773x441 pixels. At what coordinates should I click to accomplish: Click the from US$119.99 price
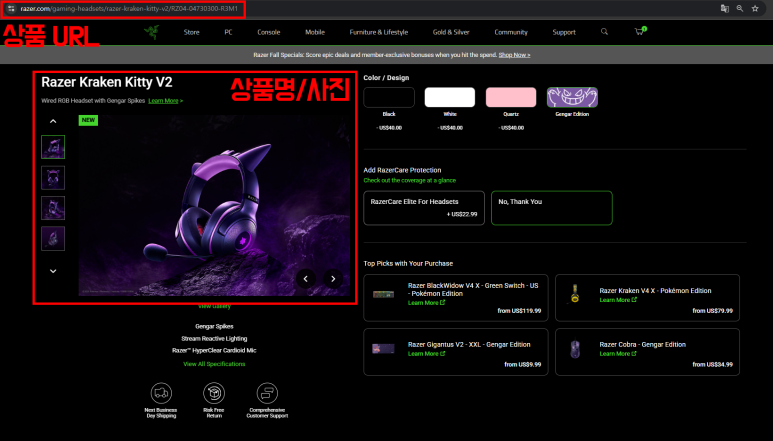point(519,311)
